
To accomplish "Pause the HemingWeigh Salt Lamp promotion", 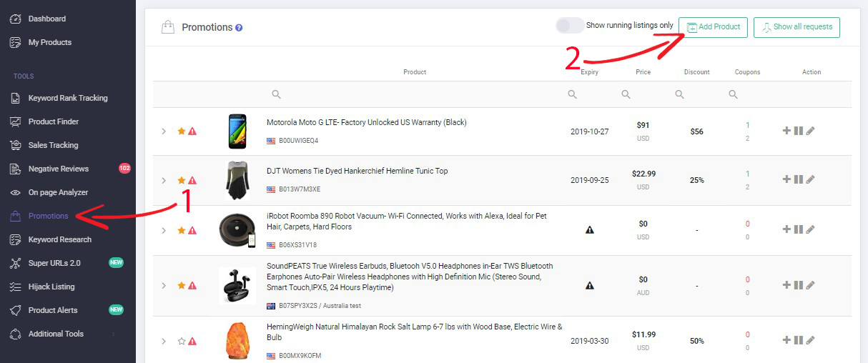I will [798, 340].
